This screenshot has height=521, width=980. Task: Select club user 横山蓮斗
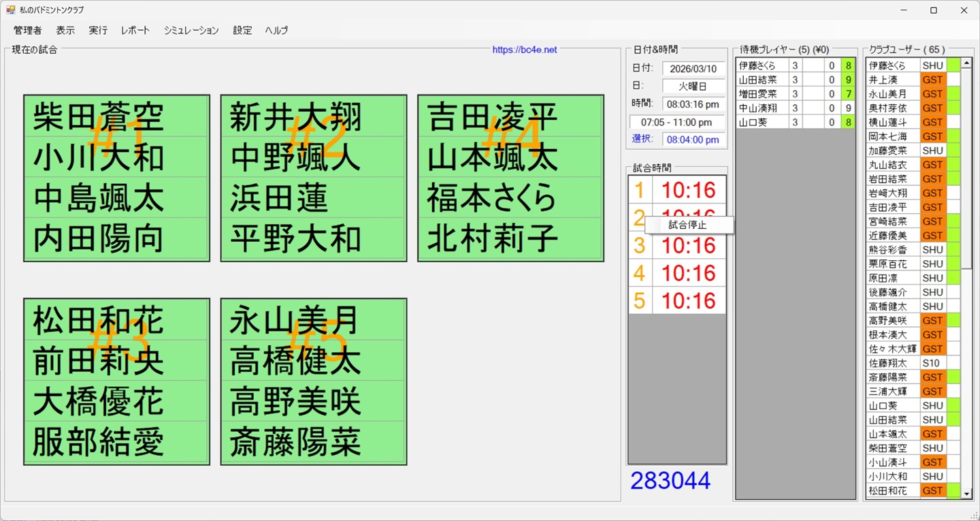(x=893, y=122)
